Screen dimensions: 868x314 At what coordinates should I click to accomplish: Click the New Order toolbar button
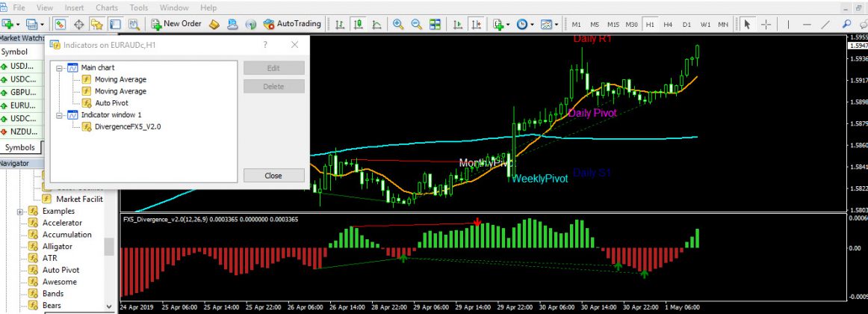[x=176, y=24]
